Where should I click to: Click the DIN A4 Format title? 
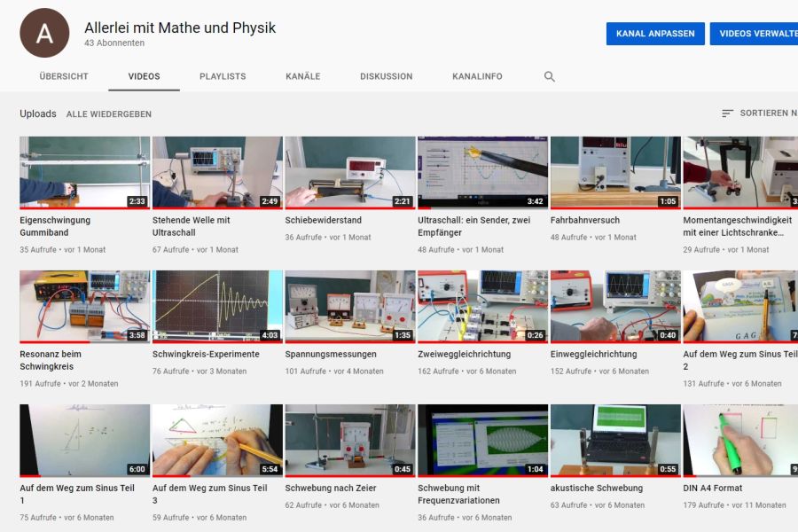pyautogui.click(x=713, y=488)
